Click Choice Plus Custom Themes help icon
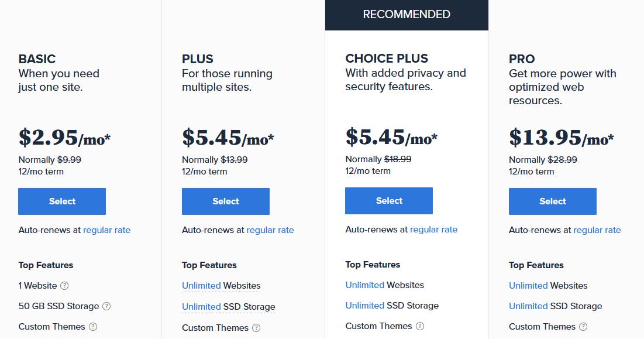The height and width of the screenshot is (339, 644). click(420, 326)
